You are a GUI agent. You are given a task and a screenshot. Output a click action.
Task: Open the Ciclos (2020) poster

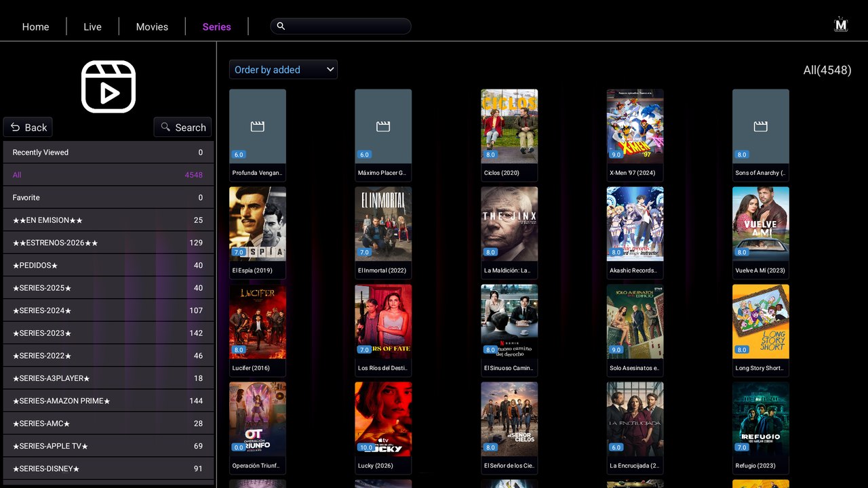point(509,126)
